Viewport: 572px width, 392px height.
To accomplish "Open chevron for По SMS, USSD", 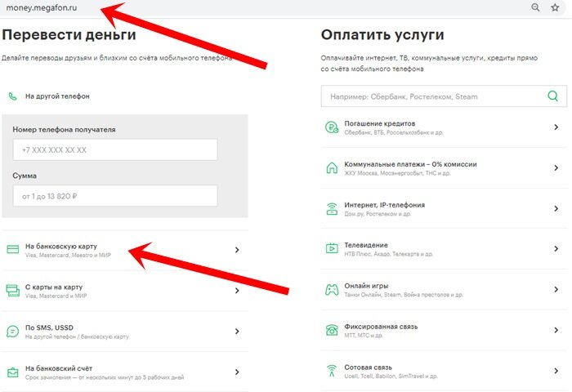I will 237,331.
